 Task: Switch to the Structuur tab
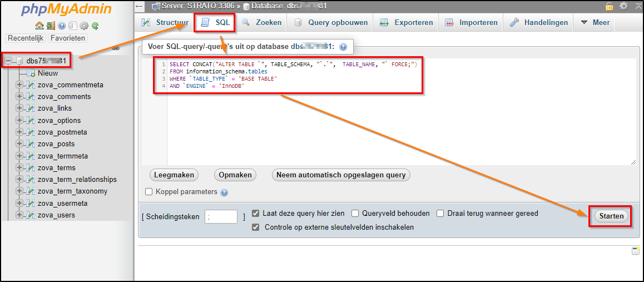(165, 23)
